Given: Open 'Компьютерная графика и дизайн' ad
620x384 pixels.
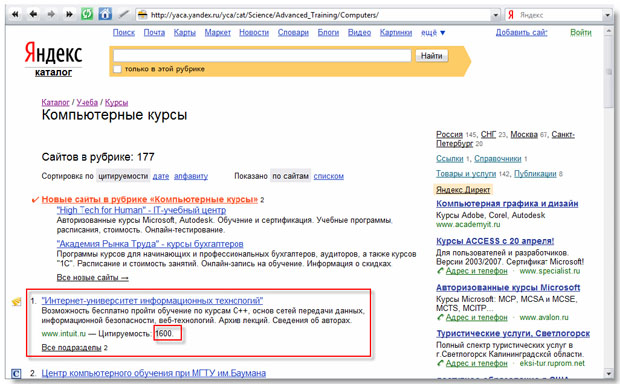Looking at the screenshot, I should pos(507,204).
